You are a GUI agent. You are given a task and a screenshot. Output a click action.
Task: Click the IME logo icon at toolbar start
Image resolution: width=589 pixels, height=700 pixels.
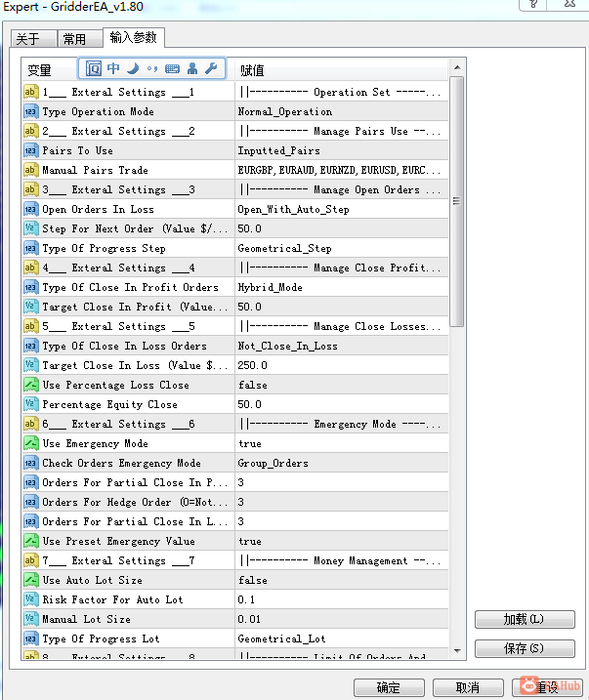(x=94, y=68)
